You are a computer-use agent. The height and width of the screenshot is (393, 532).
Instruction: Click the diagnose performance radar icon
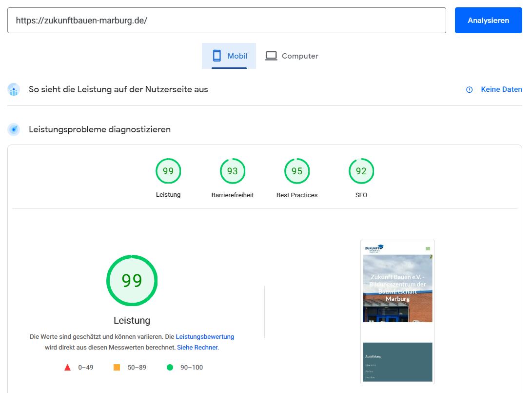tap(14, 130)
